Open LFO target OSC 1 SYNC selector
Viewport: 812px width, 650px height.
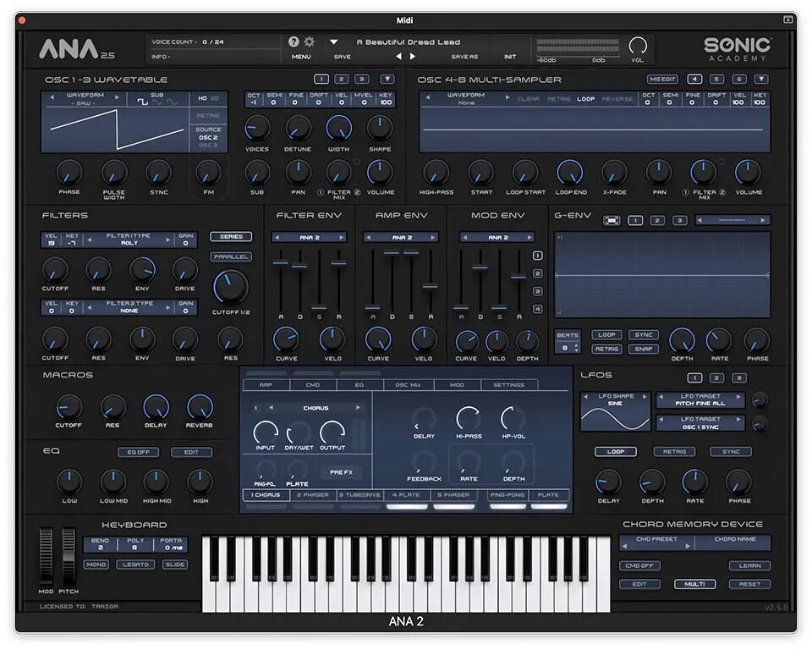coord(700,423)
